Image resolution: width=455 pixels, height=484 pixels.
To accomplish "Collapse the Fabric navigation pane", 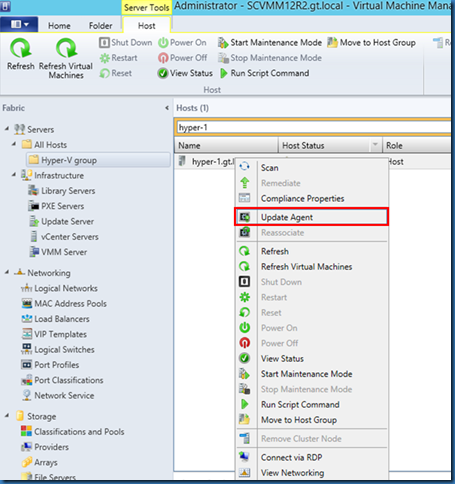I will (x=167, y=108).
